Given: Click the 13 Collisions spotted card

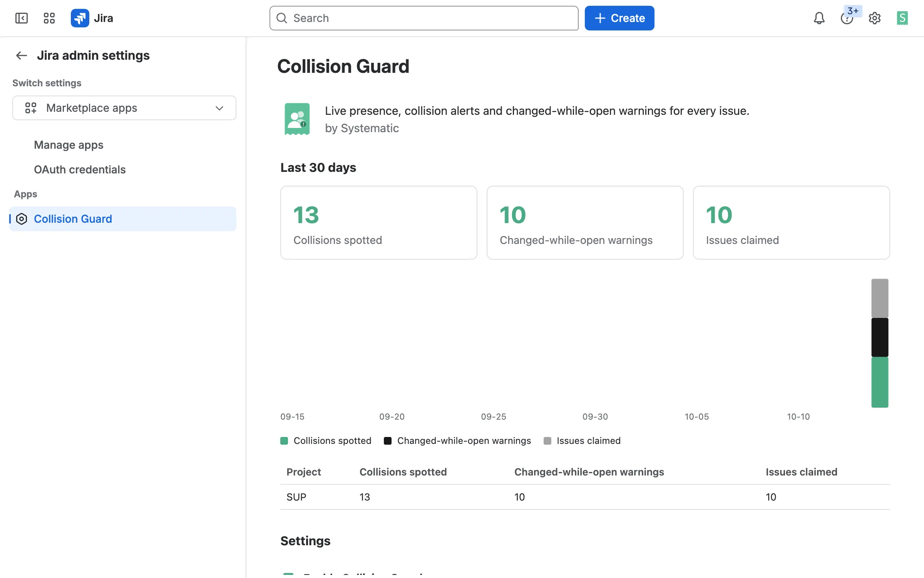Looking at the screenshot, I should (379, 223).
